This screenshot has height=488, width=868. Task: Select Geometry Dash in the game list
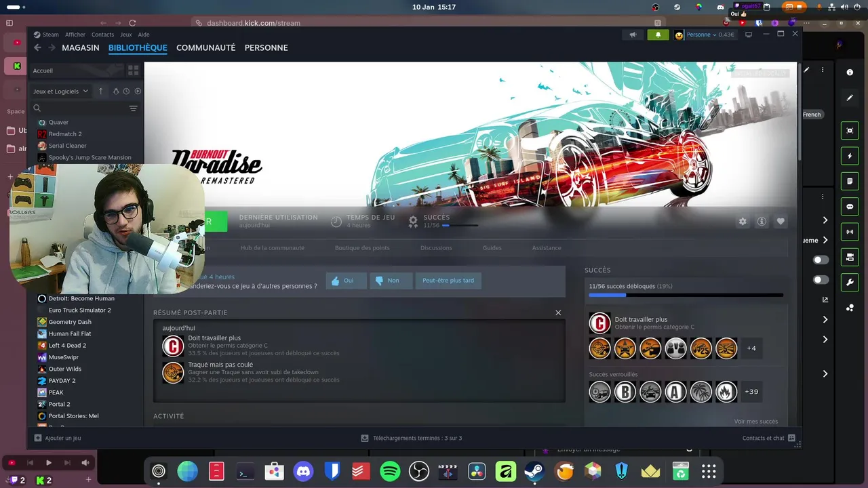point(70,322)
